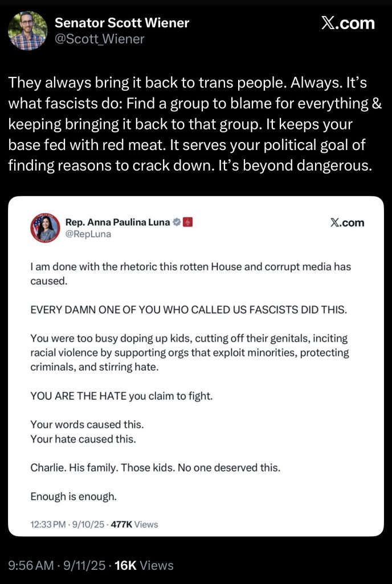Click the verified checkmark badge beside Luna's name
This screenshot has height=584, width=392.
coord(177,222)
